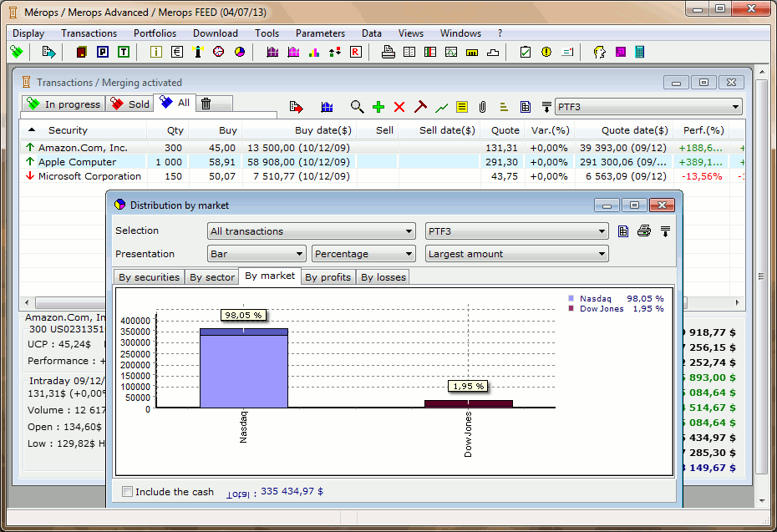Viewport: 777px width, 532px height.
Task: Click the green checkmark checklist icon
Action: click(x=526, y=52)
